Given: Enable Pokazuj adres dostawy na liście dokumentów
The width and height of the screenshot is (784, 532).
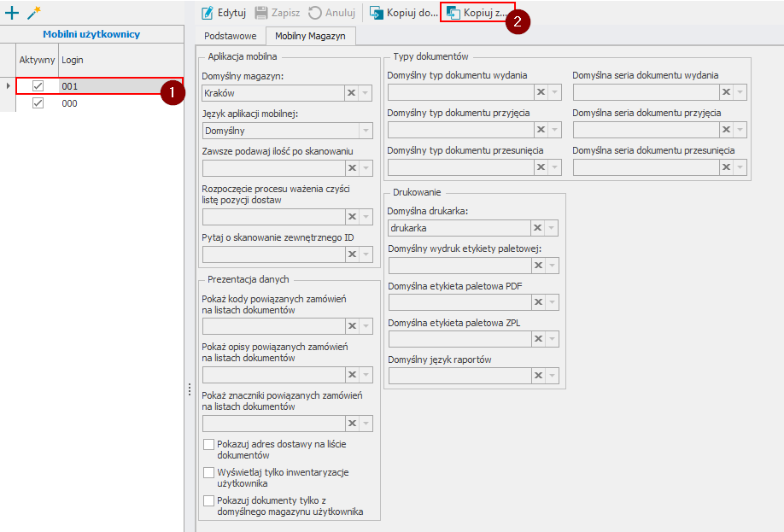Looking at the screenshot, I should point(208,445).
